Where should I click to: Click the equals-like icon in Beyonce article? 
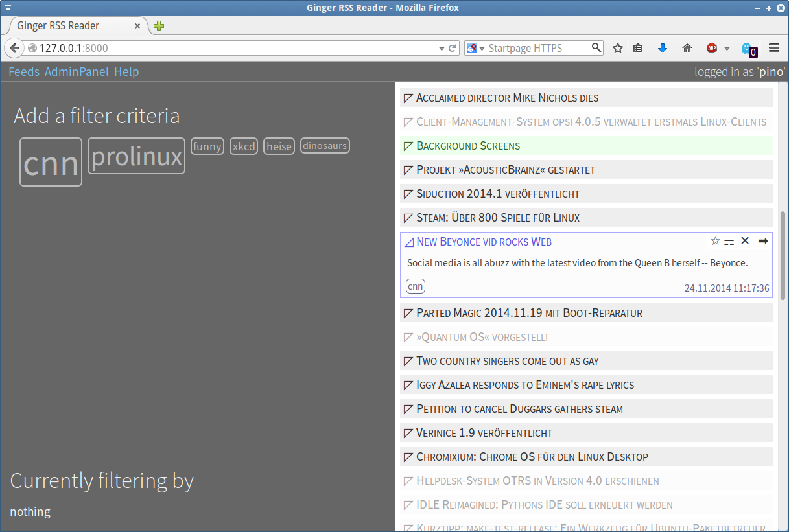(729, 242)
